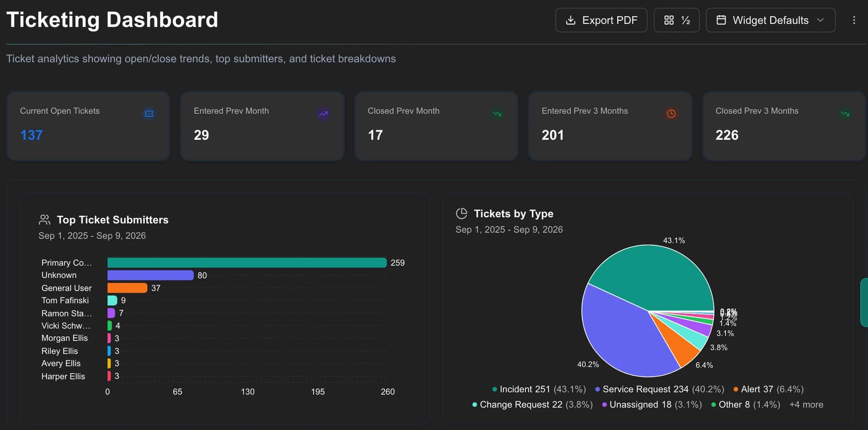The width and height of the screenshot is (868, 430).
Task: Click the calendar icon in Widget Defaults
Action: (721, 20)
